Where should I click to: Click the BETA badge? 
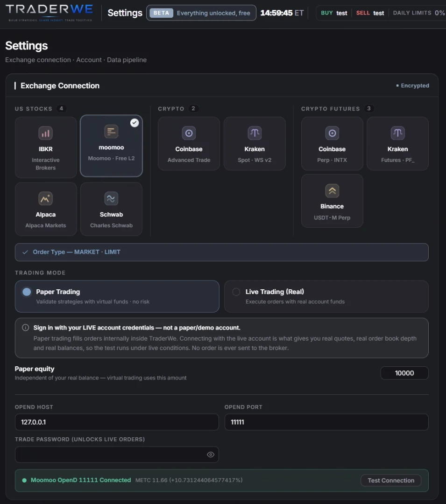161,13
